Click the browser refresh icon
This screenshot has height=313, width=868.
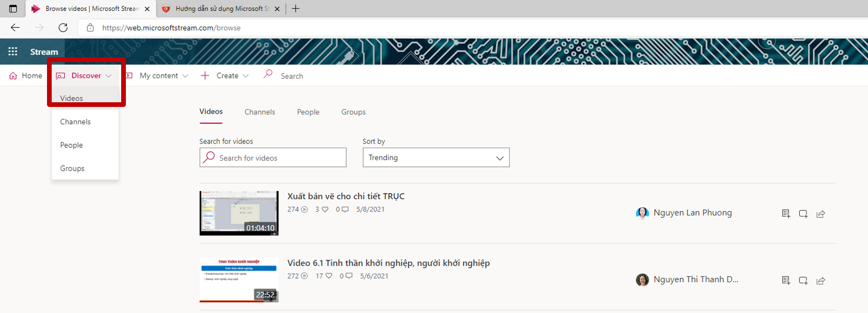(63, 28)
